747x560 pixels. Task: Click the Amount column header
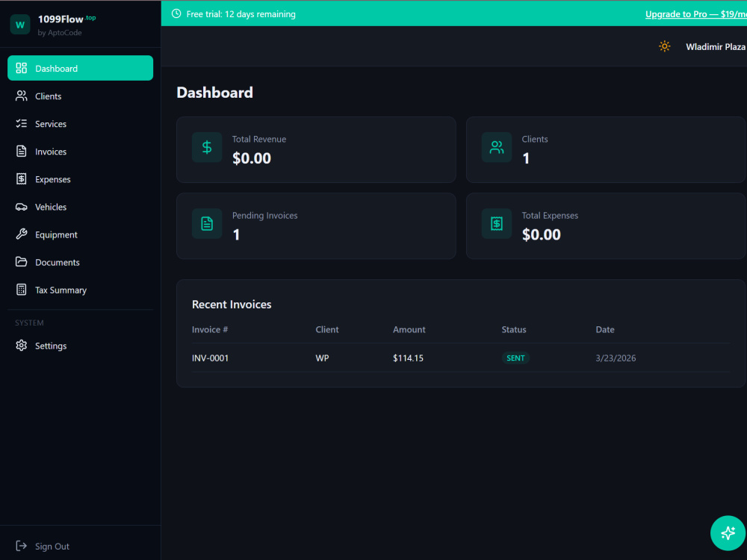pos(409,329)
